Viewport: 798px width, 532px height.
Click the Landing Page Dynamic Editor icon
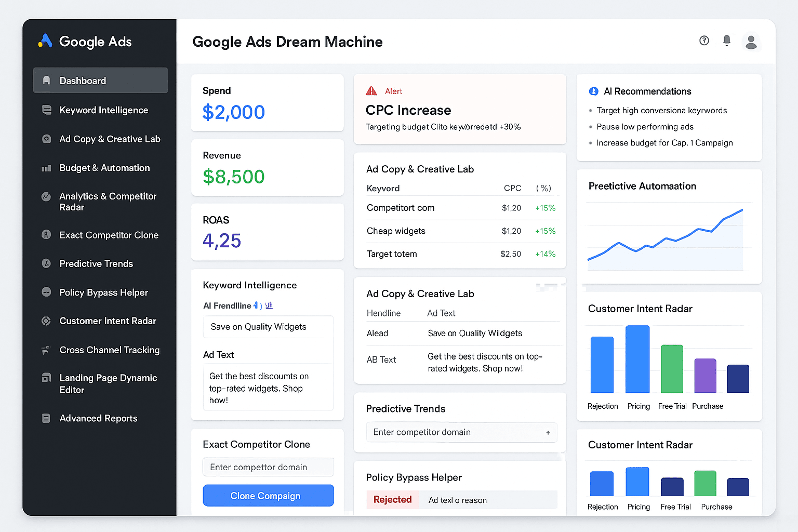46,378
